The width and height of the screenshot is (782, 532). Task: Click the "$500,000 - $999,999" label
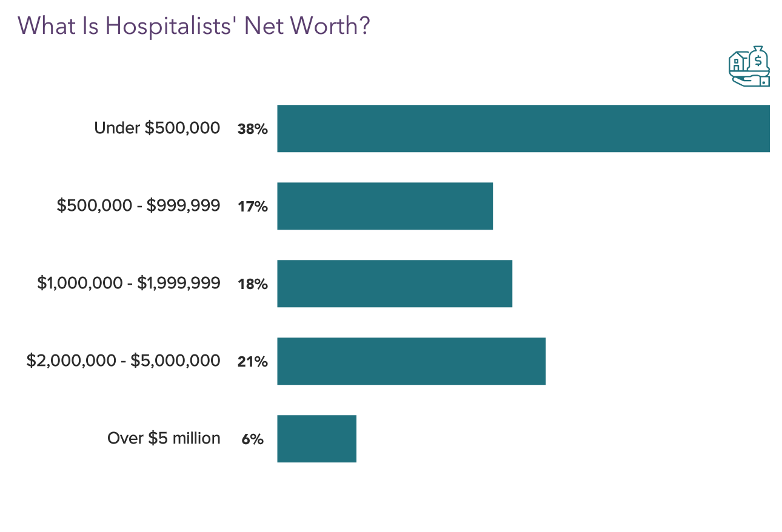pos(138,206)
